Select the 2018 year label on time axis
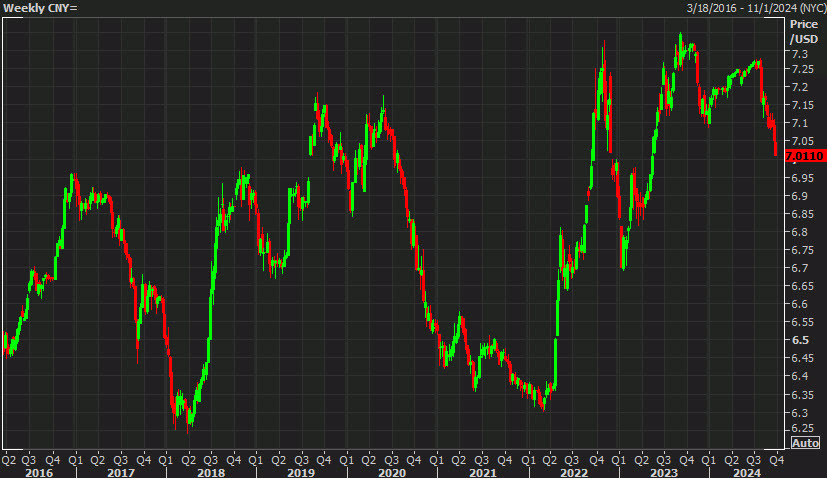 click(210, 472)
